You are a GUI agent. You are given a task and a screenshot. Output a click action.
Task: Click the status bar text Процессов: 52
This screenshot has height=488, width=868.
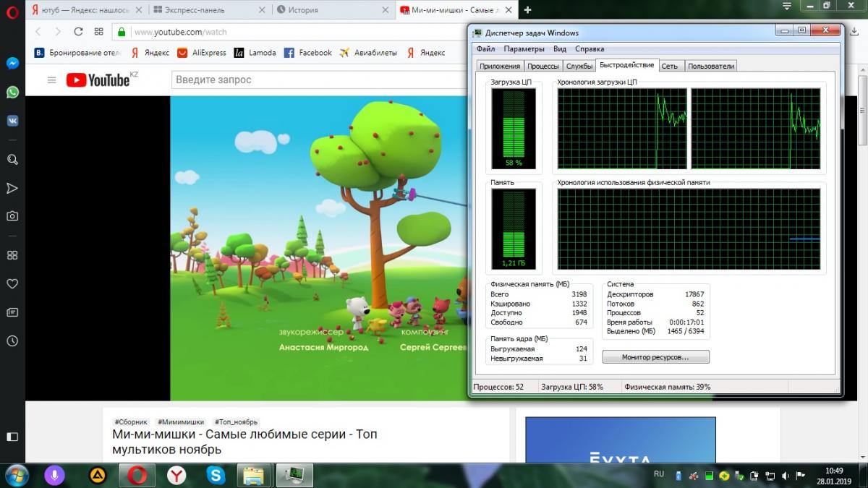click(x=498, y=387)
